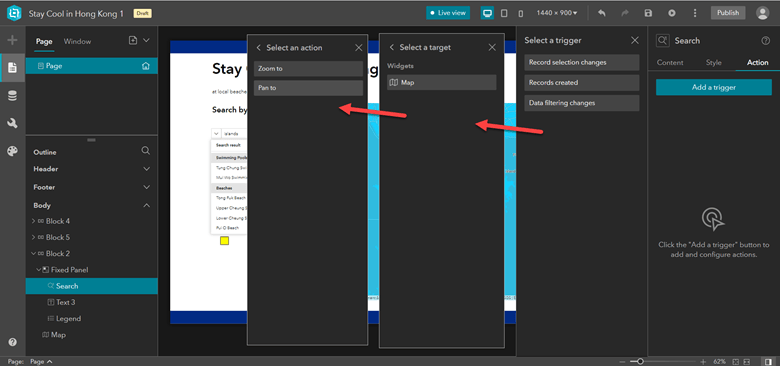
Task: Open the Insert widget plus panel
Action: coord(12,40)
